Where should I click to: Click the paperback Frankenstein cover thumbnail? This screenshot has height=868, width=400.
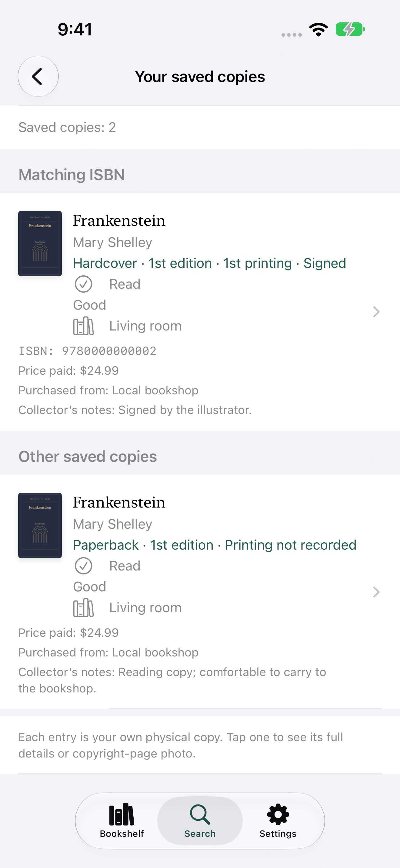(40, 525)
